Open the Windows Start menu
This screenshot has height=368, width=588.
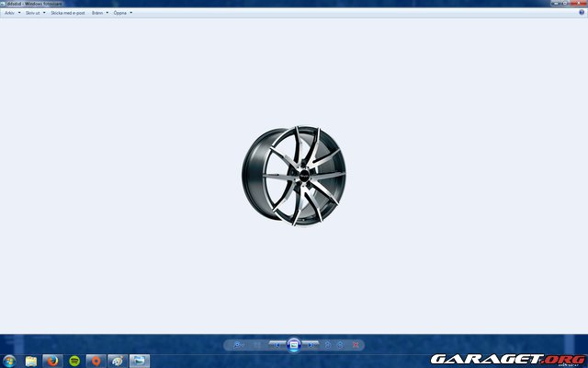9,361
